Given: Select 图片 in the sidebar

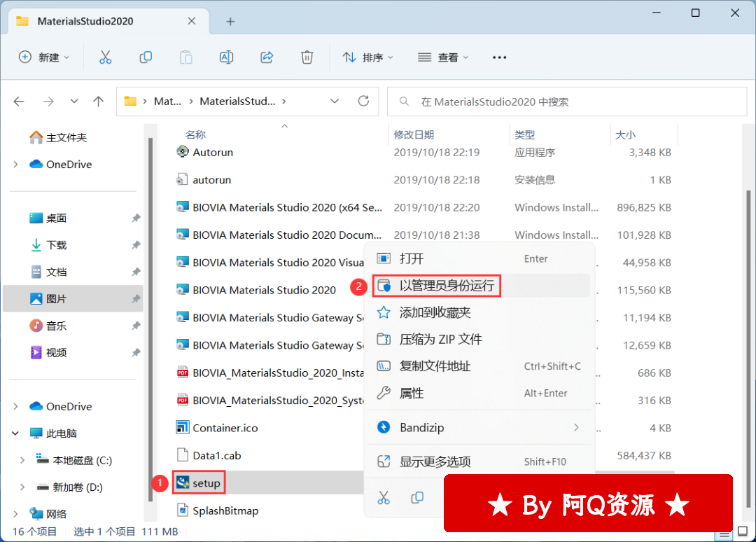Looking at the screenshot, I should [x=73, y=298].
